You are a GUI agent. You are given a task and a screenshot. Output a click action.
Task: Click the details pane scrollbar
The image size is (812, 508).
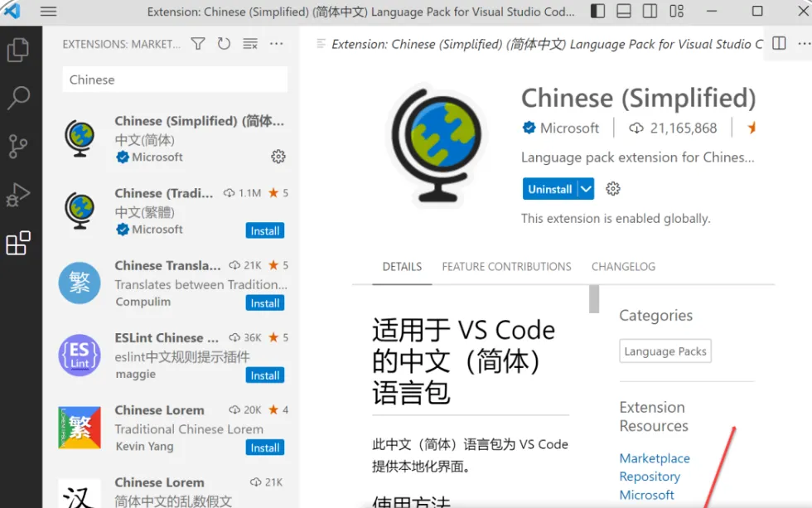592,298
